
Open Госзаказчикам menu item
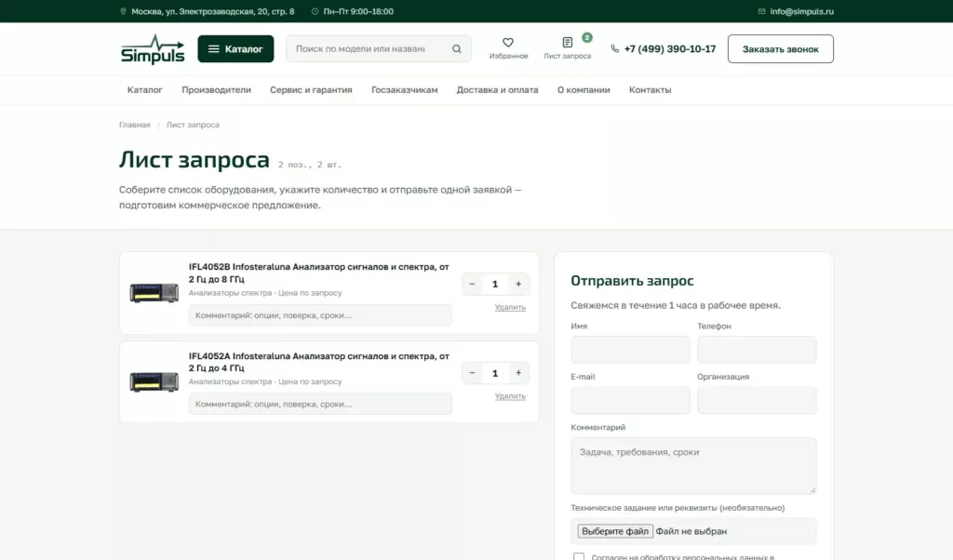[x=404, y=90]
